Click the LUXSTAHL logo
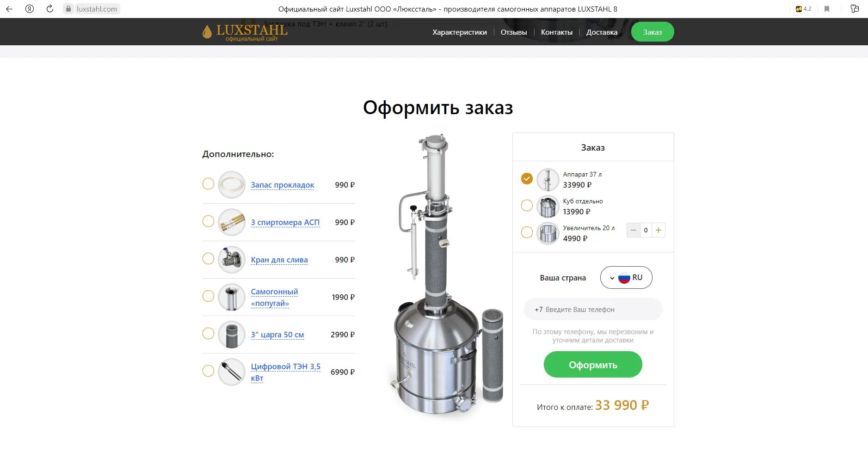 [245, 32]
